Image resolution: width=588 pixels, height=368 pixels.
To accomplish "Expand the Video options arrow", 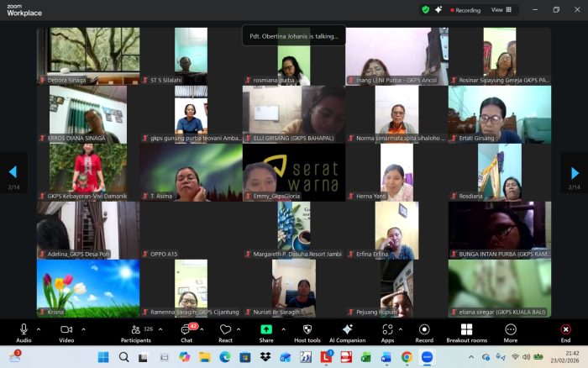I will [83, 329].
